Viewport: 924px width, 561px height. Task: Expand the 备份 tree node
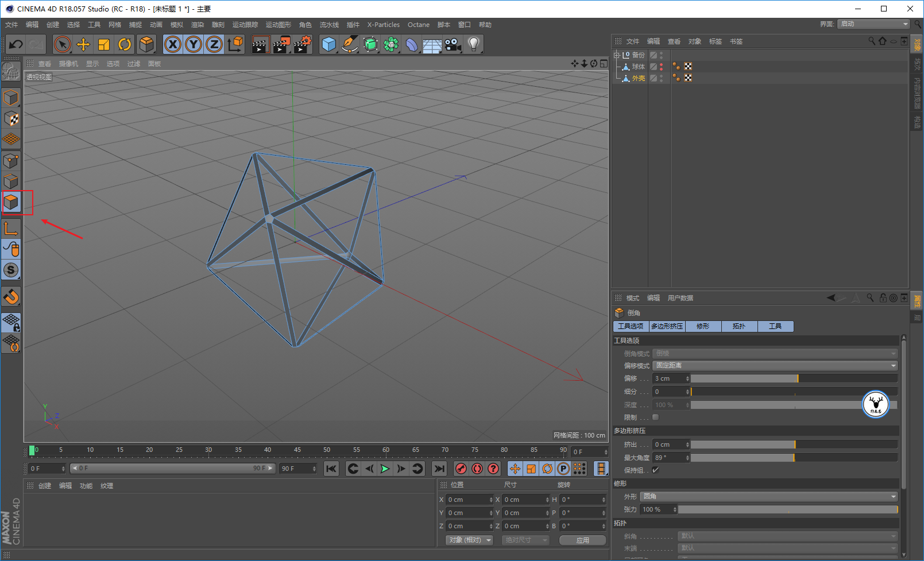tap(617, 55)
